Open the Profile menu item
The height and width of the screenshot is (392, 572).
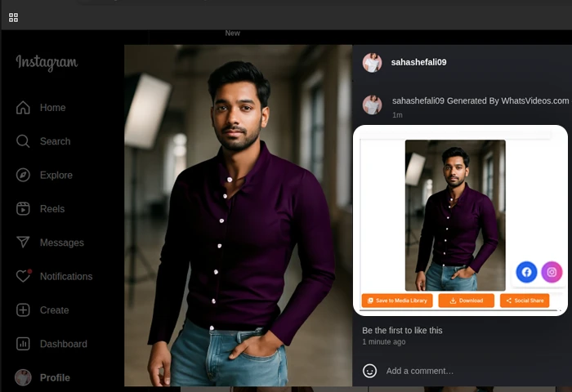[55, 377]
